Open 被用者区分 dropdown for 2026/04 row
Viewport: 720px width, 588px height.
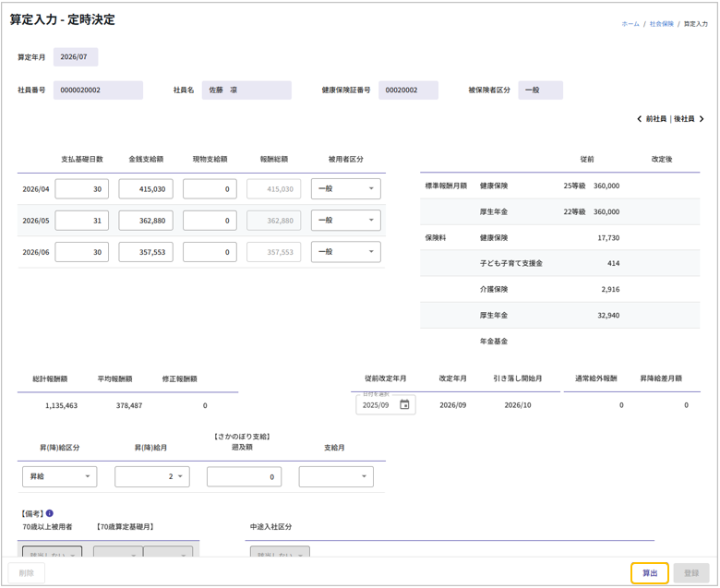(346, 188)
